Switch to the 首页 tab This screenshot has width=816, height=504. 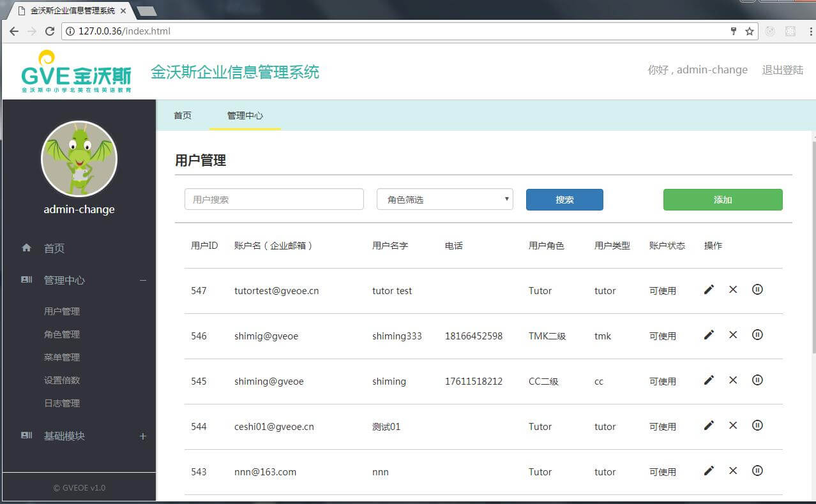point(183,115)
